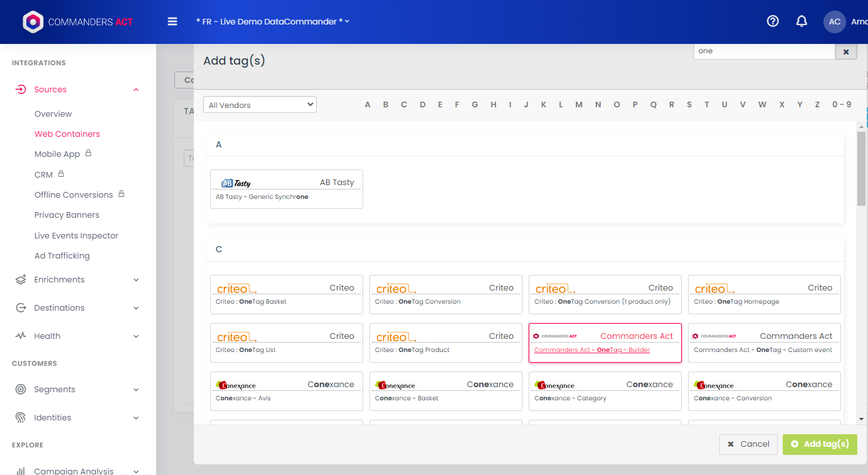Select Criteo OneTag Basket tag card
Viewport: 868px width, 475px height.
[286, 295]
